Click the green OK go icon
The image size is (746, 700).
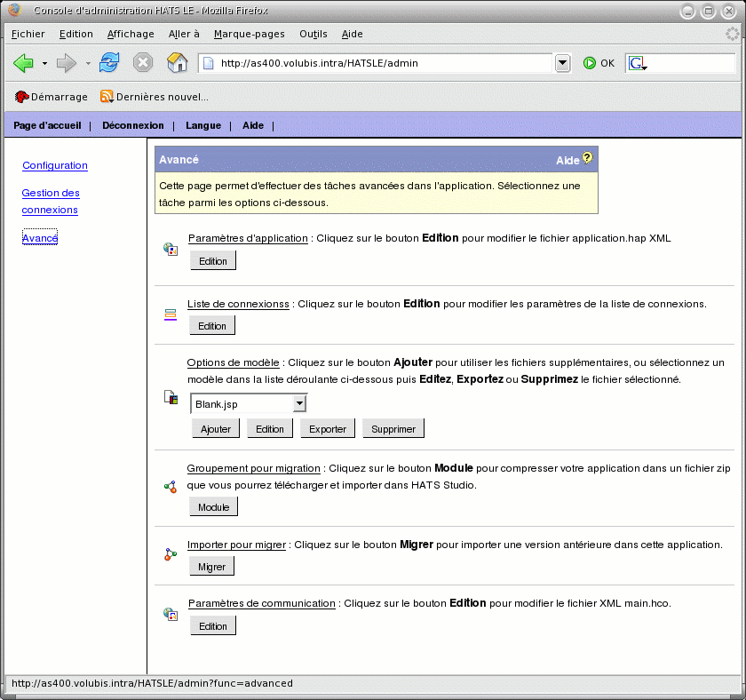pos(590,63)
